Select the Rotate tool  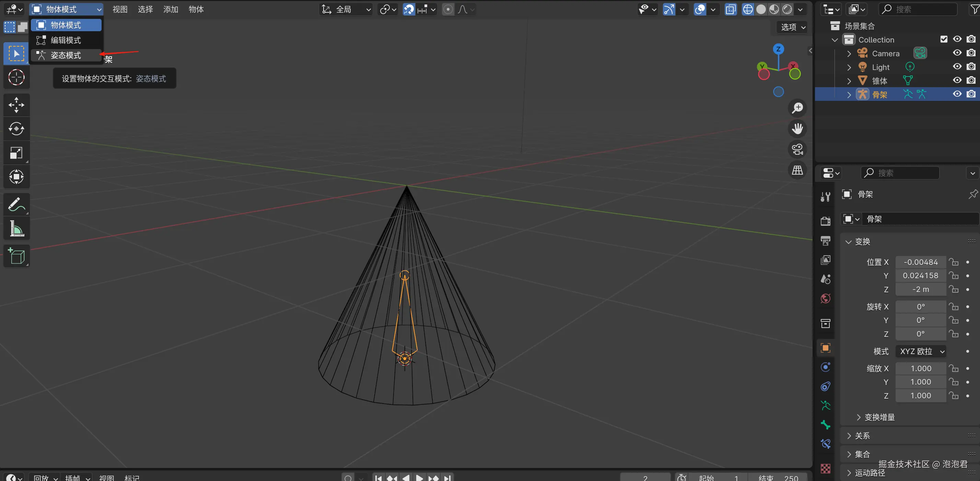pyautogui.click(x=16, y=129)
